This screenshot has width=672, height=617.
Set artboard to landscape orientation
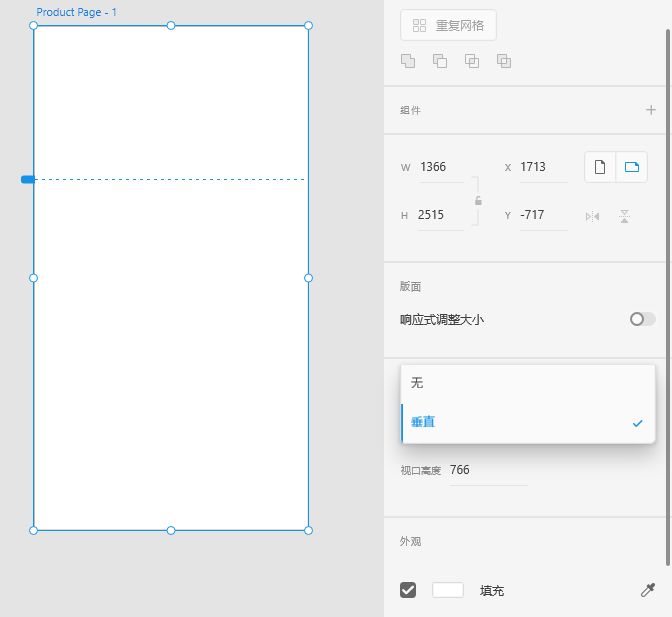coord(632,167)
